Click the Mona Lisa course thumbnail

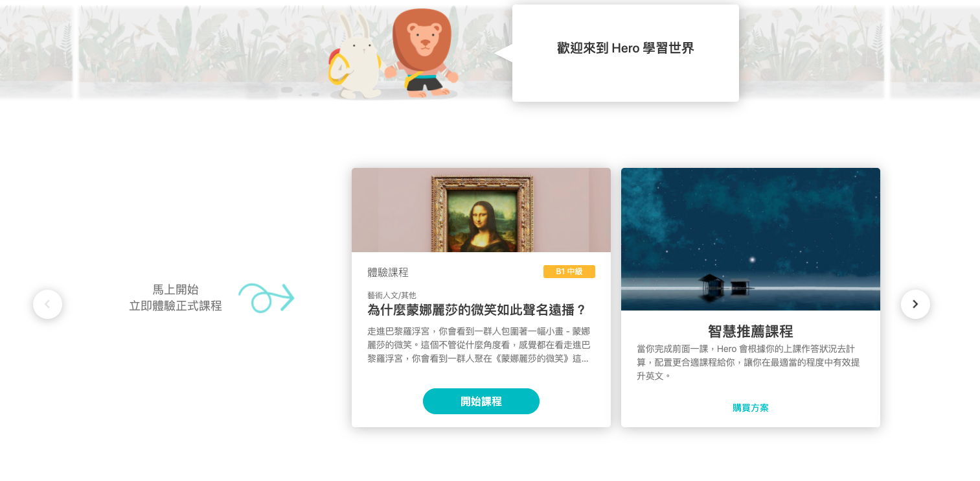click(x=481, y=210)
